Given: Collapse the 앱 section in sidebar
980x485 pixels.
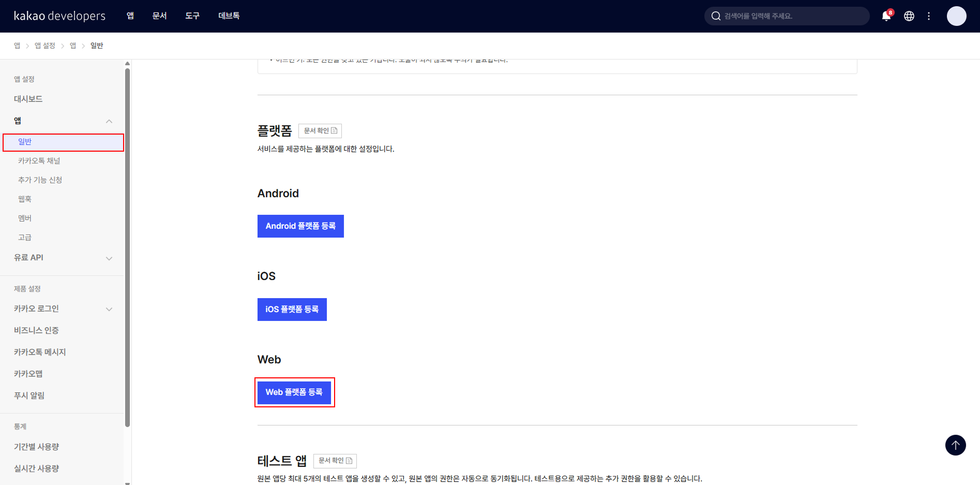Looking at the screenshot, I should pos(109,121).
